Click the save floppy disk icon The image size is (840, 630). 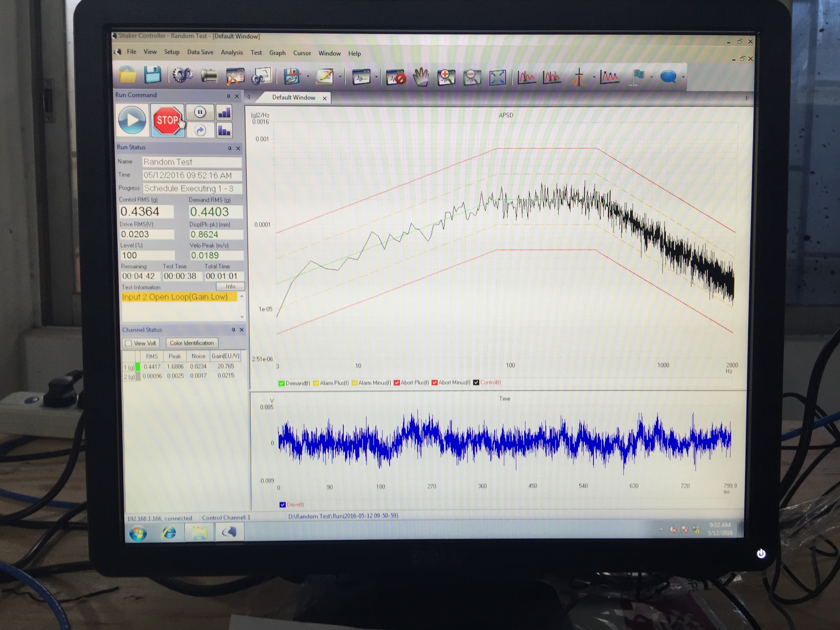152,75
